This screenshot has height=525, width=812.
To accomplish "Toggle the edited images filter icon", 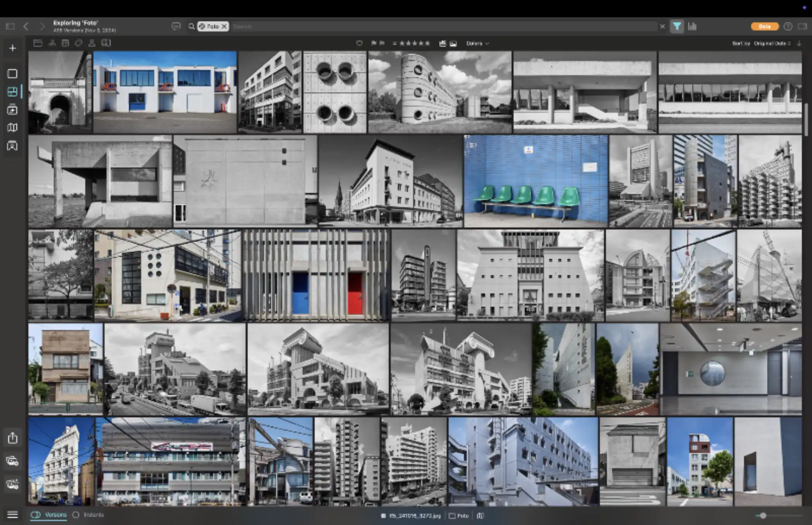I will [x=443, y=43].
